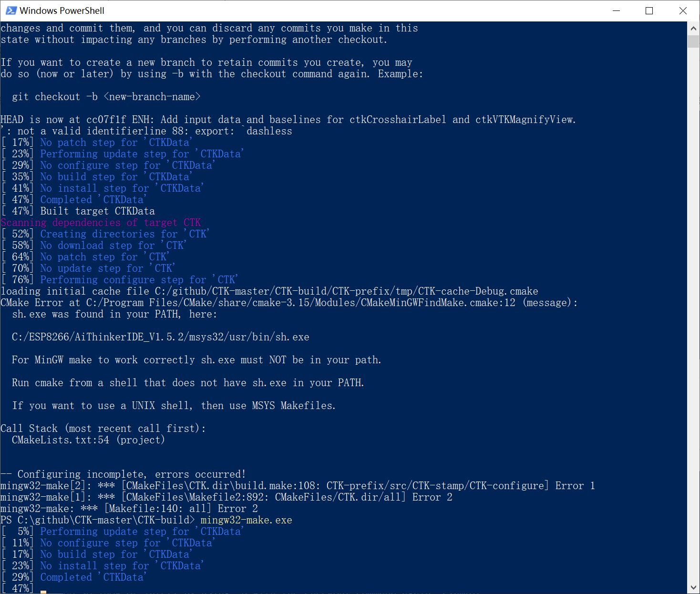The height and width of the screenshot is (594, 700).
Task: Click 'CMakeLists.txt:54 (project)' line
Action: point(88,440)
